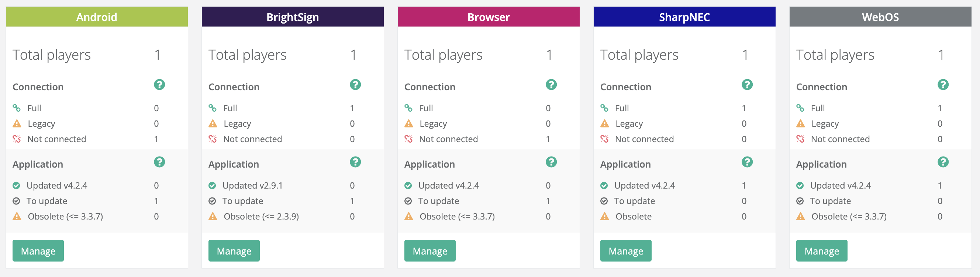The height and width of the screenshot is (277, 980).
Task: Click WebOS Obsolete warning icon
Action: 800,217
